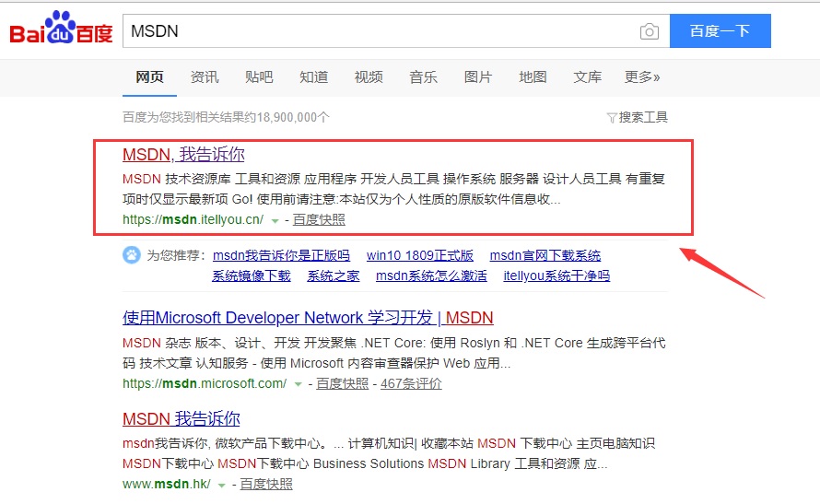820x504 pixels.
Task: Click suggestion 系统之家
Action: pyautogui.click(x=334, y=275)
